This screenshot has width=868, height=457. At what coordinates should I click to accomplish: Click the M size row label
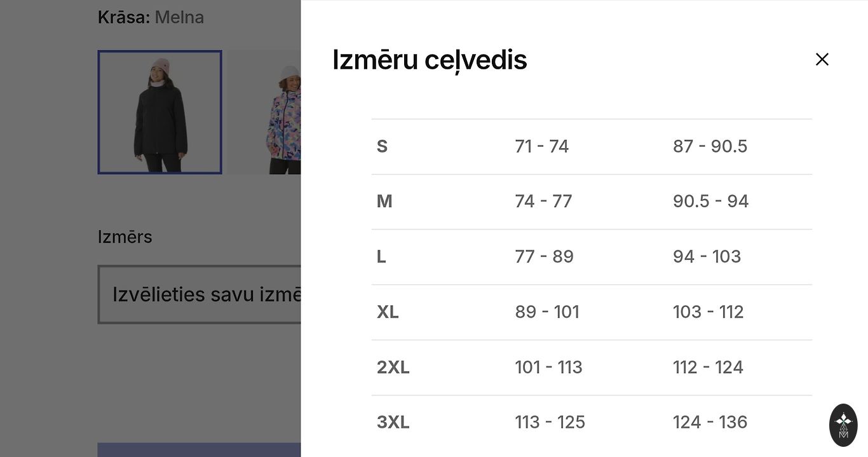click(x=384, y=201)
